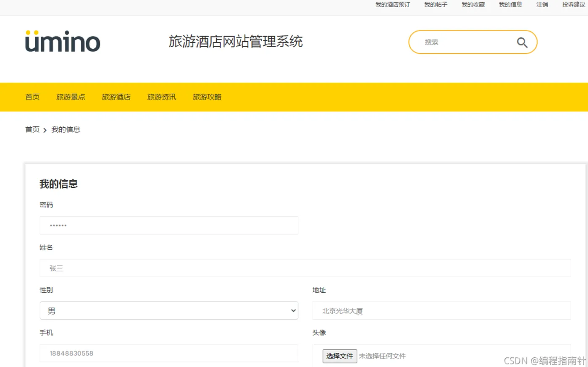The height and width of the screenshot is (367, 588).
Task: Click the 头像 field label
Action: 319,333
